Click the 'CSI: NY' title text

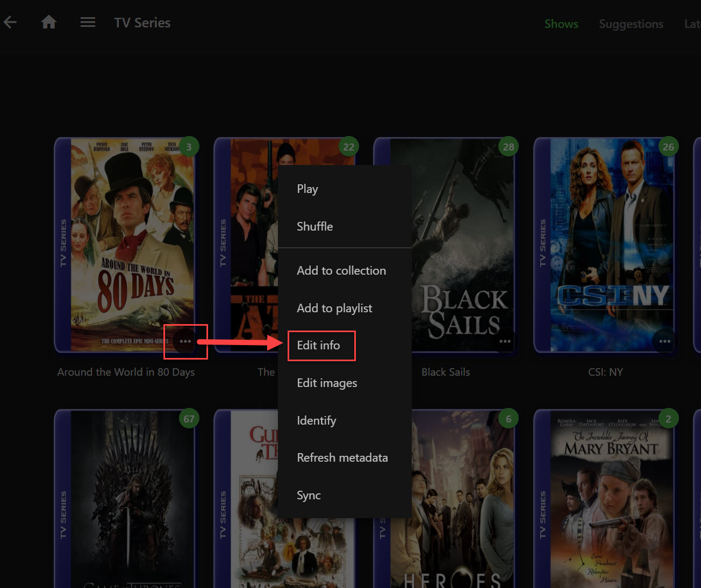(605, 372)
